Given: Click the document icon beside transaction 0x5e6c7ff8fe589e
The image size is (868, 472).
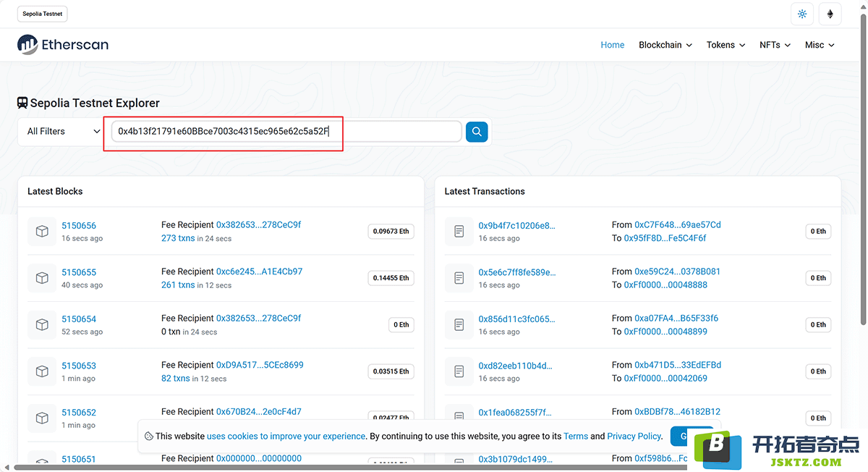Looking at the screenshot, I should click(x=459, y=278).
